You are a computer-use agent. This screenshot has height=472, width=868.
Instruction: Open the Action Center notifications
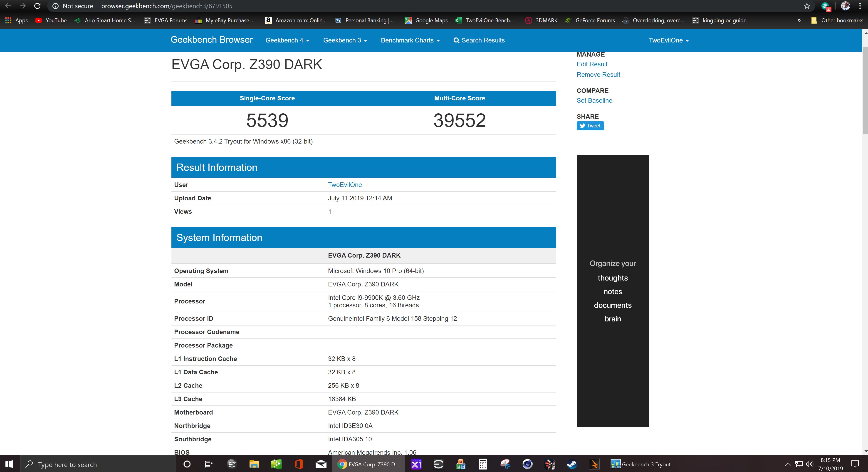[855, 464]
